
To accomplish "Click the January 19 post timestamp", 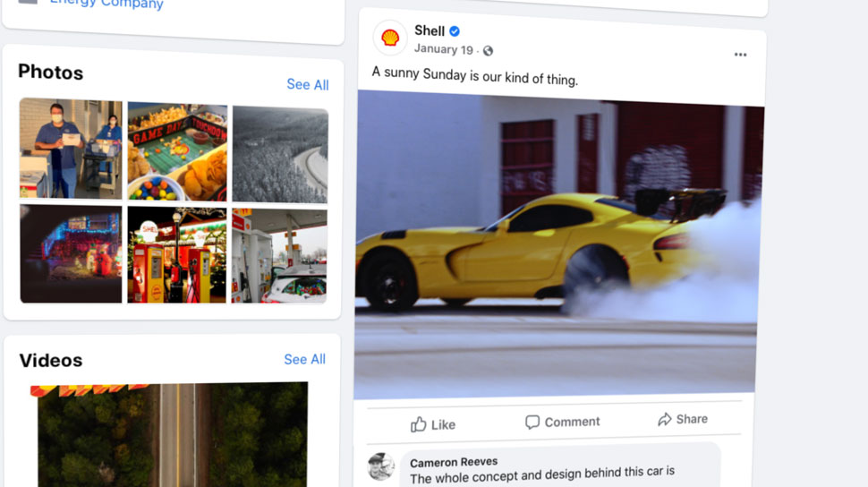I will pos(444,49).
